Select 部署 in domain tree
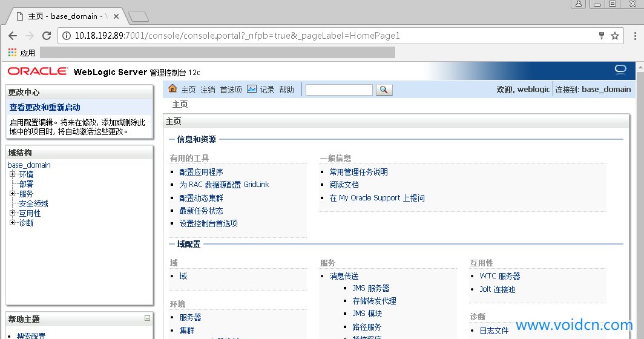Screen dimensions: 644x339 [26, 184]
